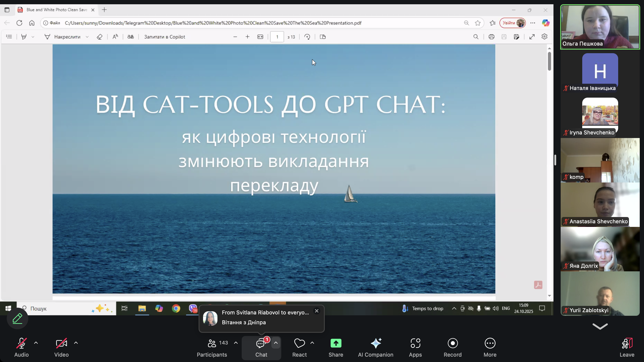This screenshot has height=362, width=644.
Task: Click the PDF print icon
Action: pyautogui.click(x=491, y=37)
